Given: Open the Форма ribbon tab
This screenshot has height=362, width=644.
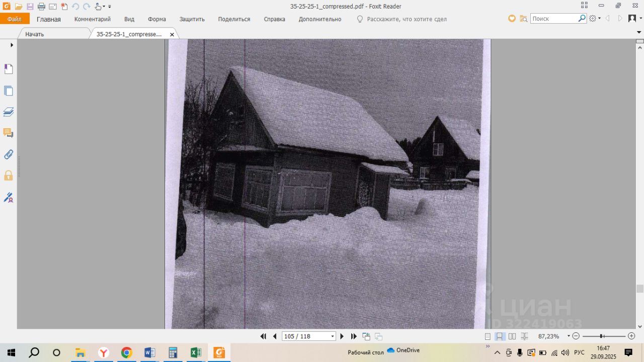Looking at the screenshot, I should pyautogui.click(x=157, y=19).
